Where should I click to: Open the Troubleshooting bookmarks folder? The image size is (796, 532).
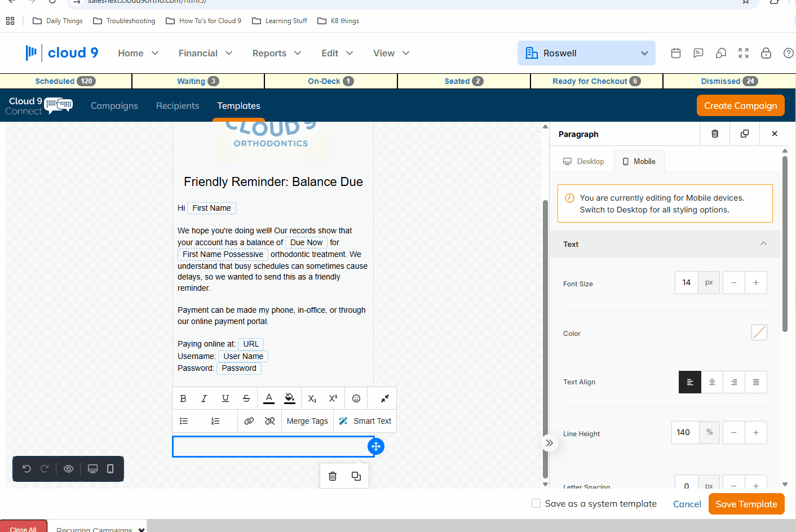124,21
